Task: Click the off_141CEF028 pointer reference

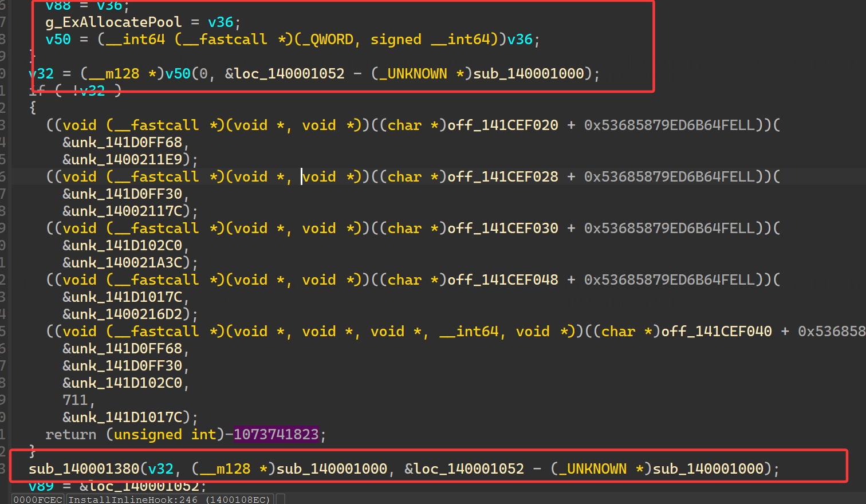Action: click(502, 177)
